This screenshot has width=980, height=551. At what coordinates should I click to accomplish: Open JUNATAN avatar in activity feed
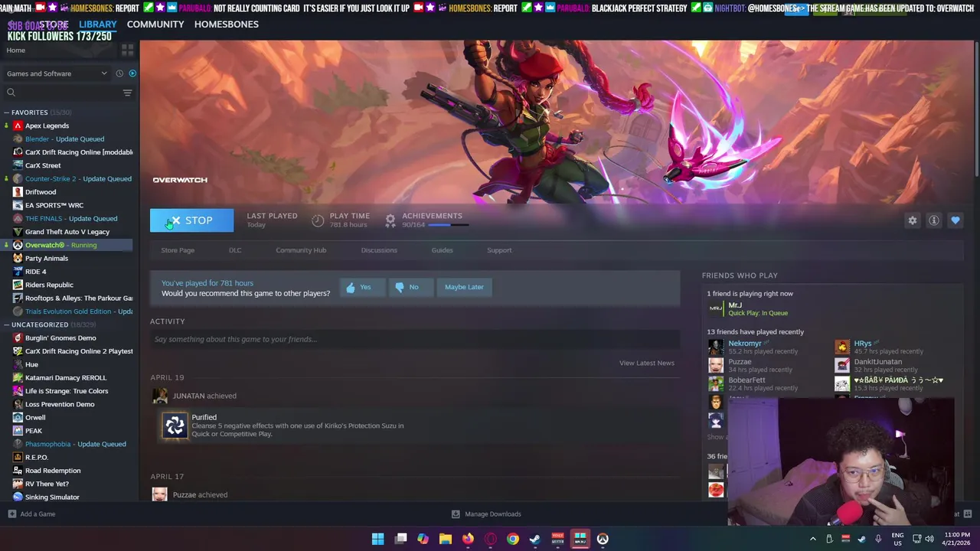click(160, 396)
